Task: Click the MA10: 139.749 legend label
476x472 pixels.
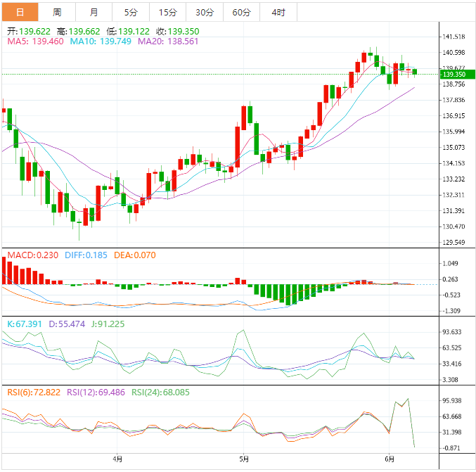Action: tap(102, 42)
